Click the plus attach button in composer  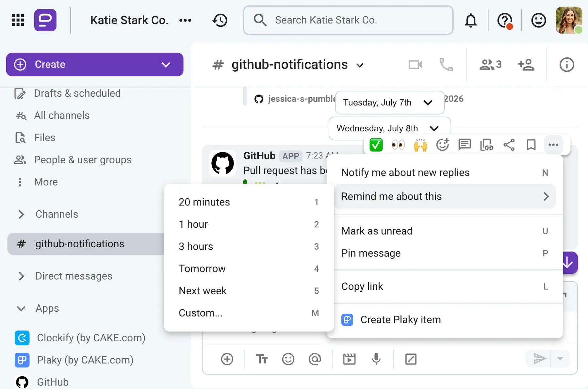(x=227, y=359)
